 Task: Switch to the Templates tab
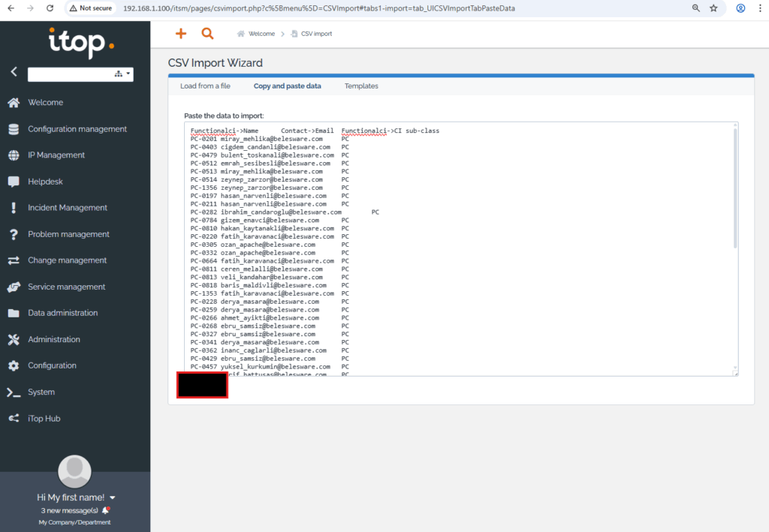point(361,86)
